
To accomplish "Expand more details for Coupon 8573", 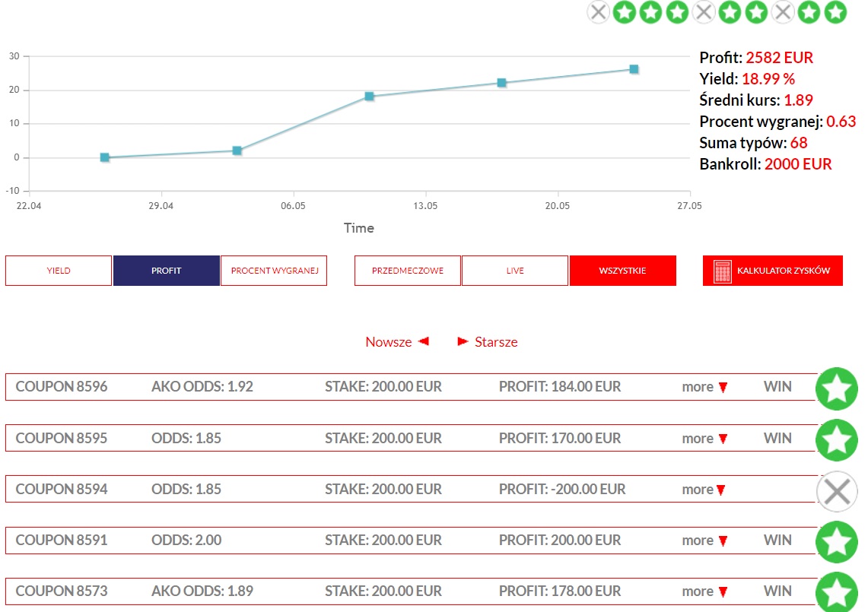I will coord(704,591).
